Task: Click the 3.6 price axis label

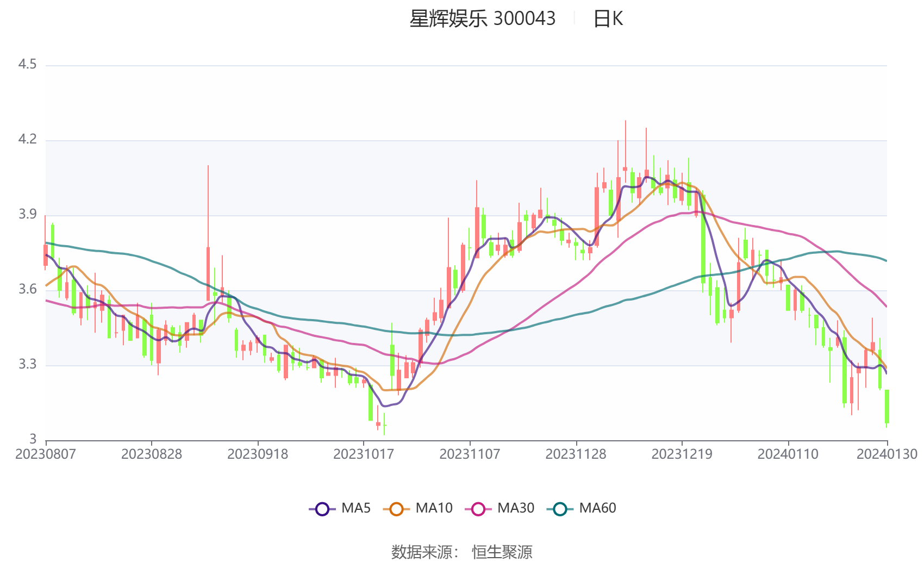Action: (27, 289)
